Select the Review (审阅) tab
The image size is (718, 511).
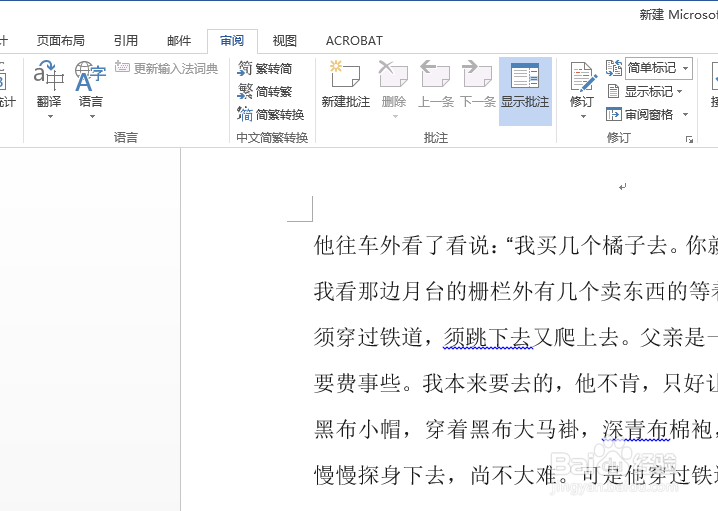232,41
